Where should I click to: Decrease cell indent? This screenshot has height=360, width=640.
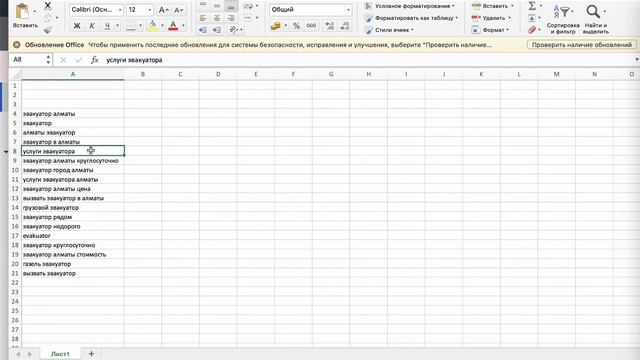tap(203, 30)
